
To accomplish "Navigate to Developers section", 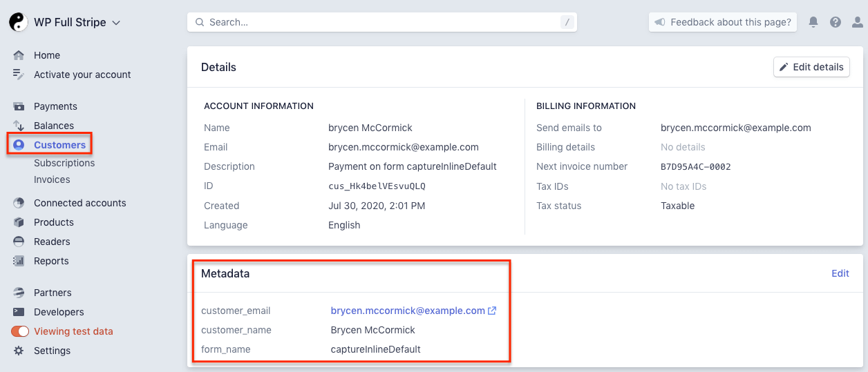I will pyautogui.click(x=59, y=312).
